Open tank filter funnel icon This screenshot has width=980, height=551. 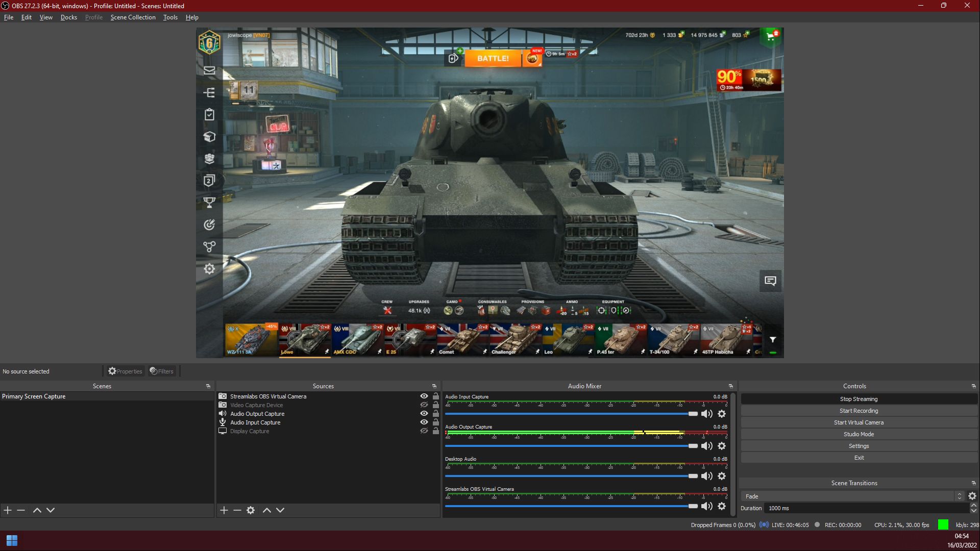(x=773, y=340)
